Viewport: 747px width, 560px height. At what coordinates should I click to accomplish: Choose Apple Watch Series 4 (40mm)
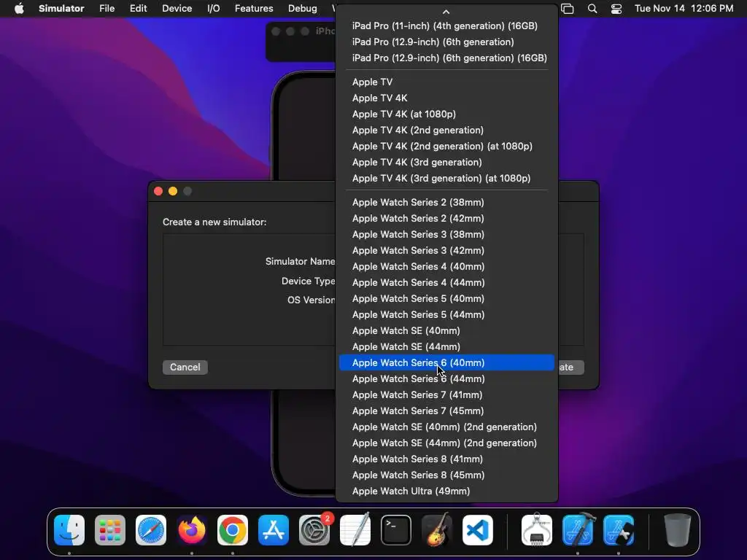[447, 267]
